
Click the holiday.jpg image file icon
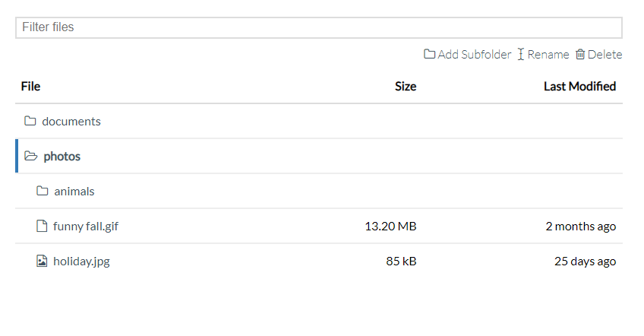[x=43, y=262]
